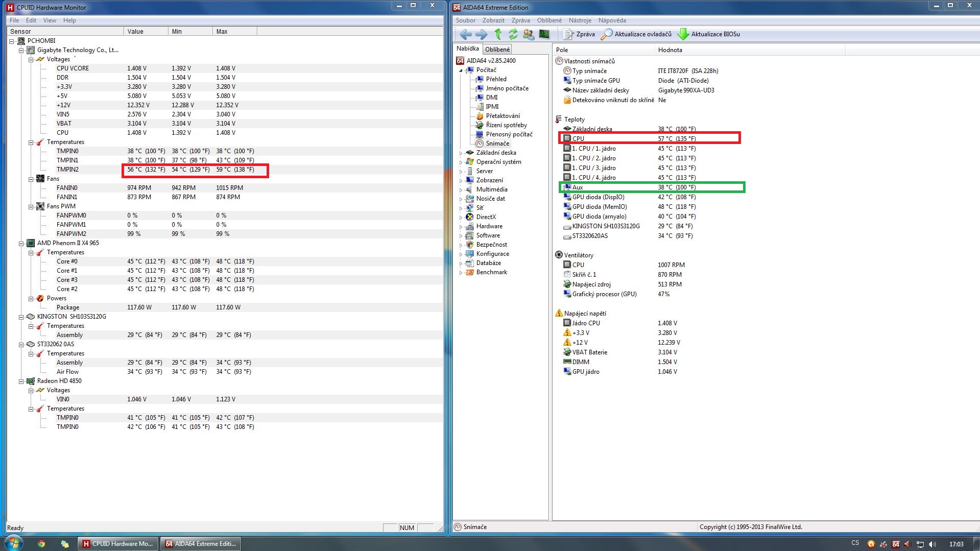Image resolution: width=980 pixels, height=551 pixels.
Task: Open the Nápověda menu in AIDA64
Action: click(x=612, y=20)
